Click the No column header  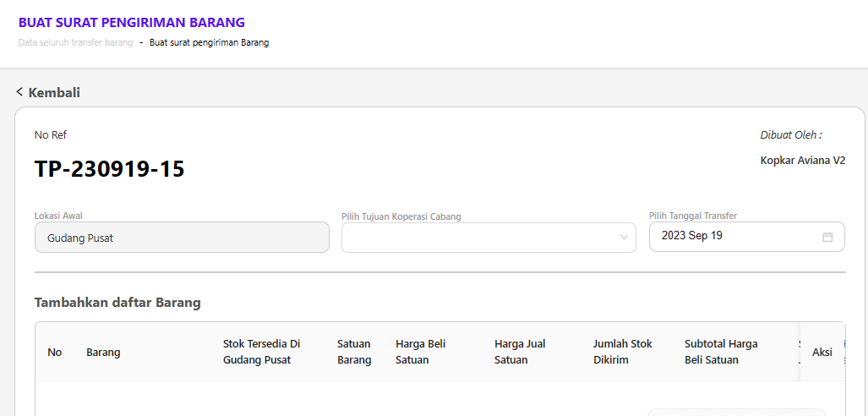pos(55,353)
